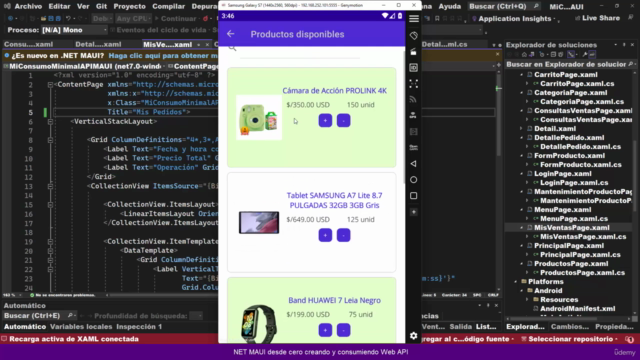Open the Any CPU platform dropdown

pos(133,19)
